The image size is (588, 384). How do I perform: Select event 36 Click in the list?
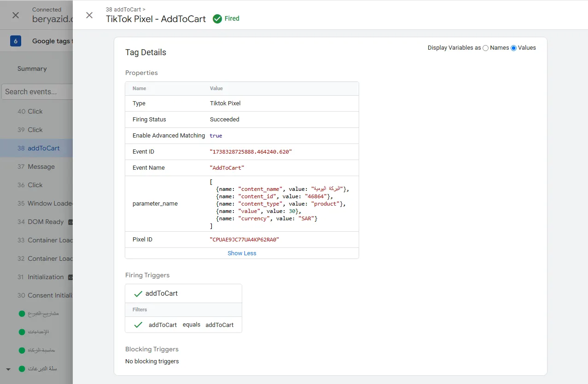(x=36, y=185)
